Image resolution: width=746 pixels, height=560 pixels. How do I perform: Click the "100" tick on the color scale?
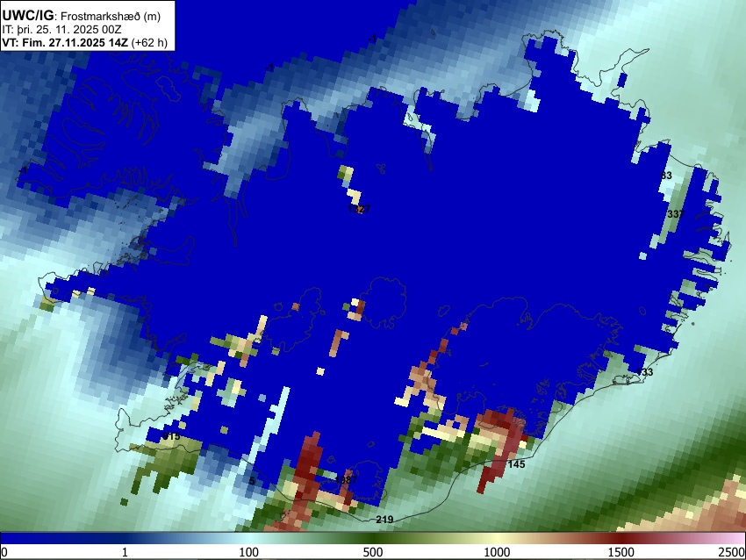(x=249, y=552)
